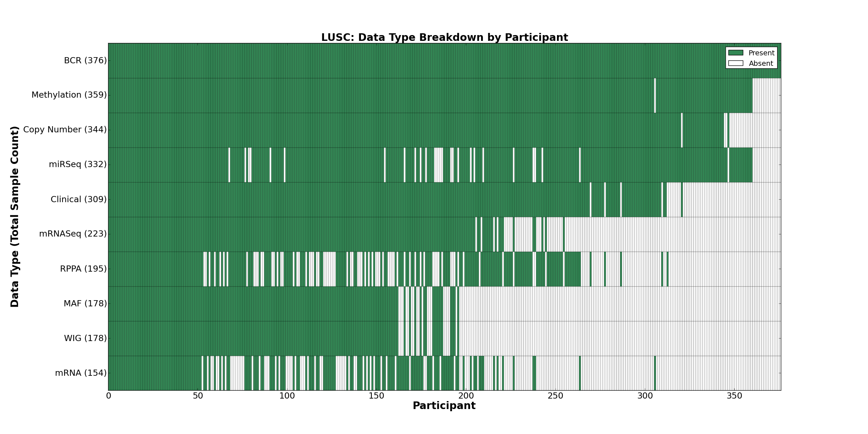
Task: Click the green Present legend swatch
Action: [736, 53]
